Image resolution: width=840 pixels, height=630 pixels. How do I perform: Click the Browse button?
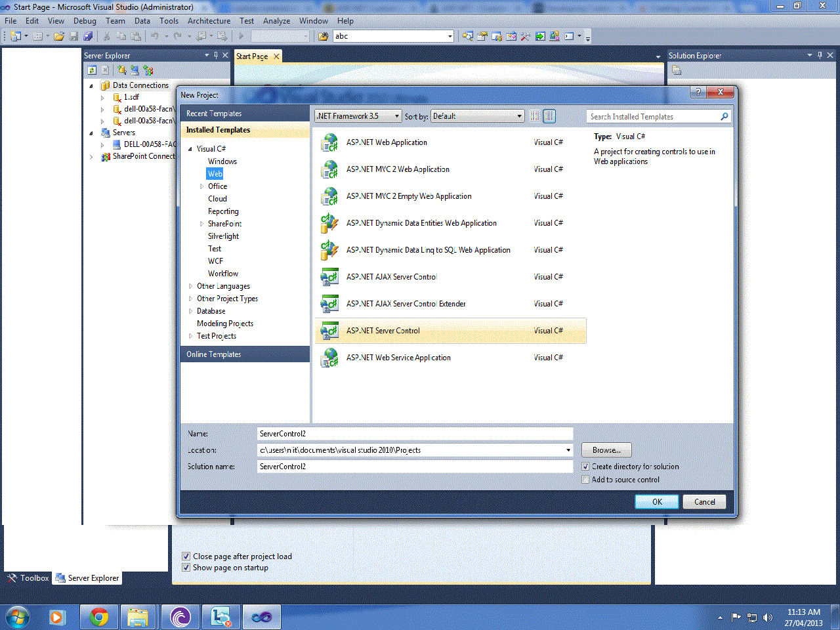[x=606, y=450]
